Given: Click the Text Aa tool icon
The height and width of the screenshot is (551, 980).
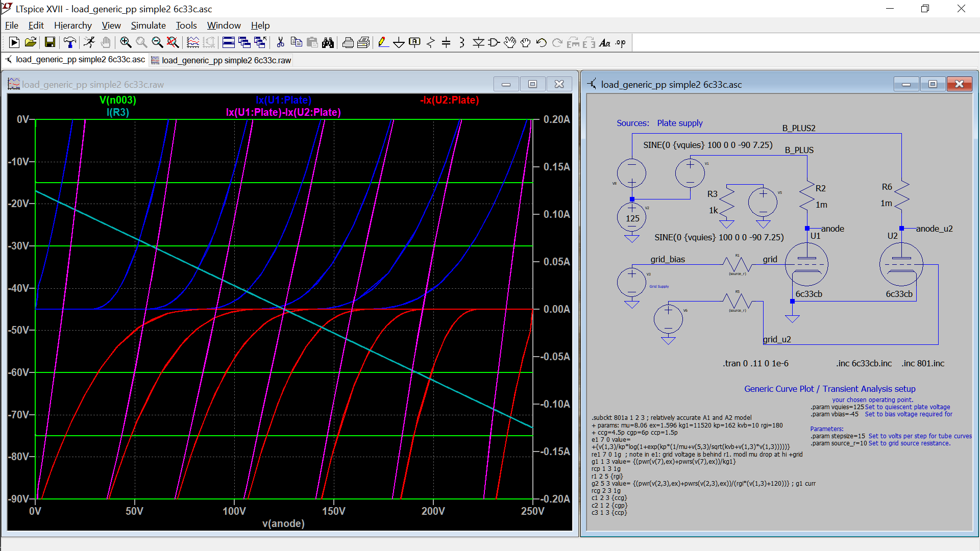Looking at the screenshot, I should click(x=605, y=43).
